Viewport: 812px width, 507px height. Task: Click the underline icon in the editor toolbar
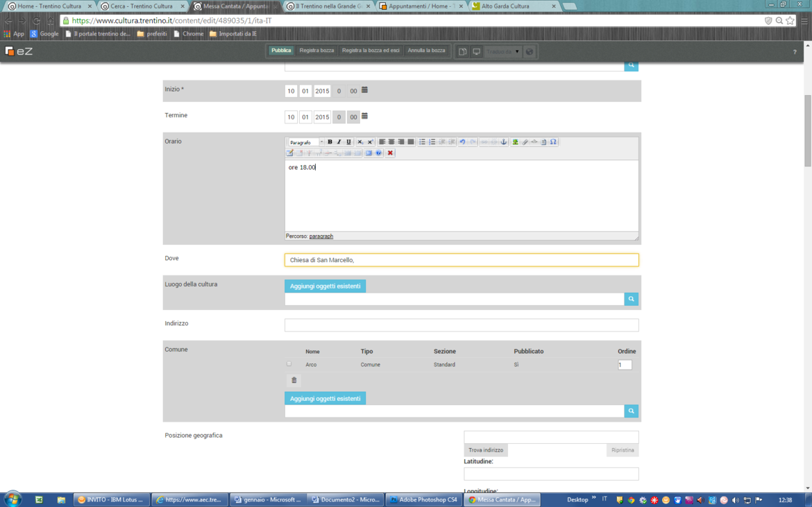[x=348, y=142]
